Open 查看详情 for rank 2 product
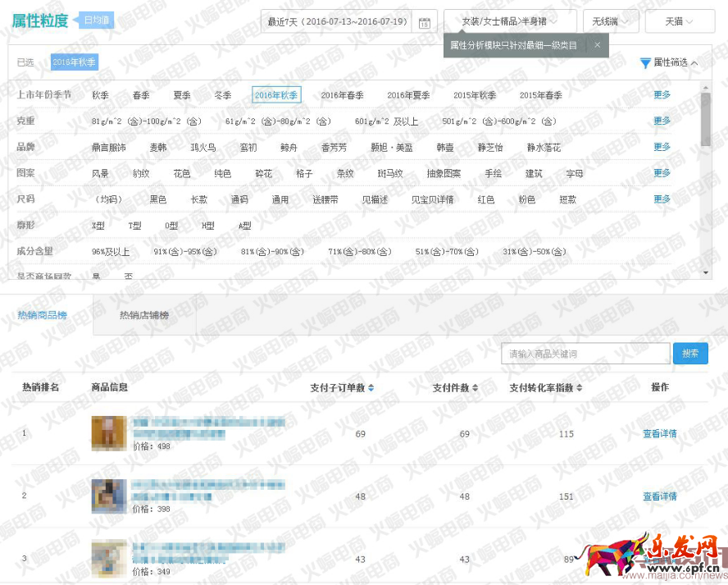728x585 pixels. [660, 496]
